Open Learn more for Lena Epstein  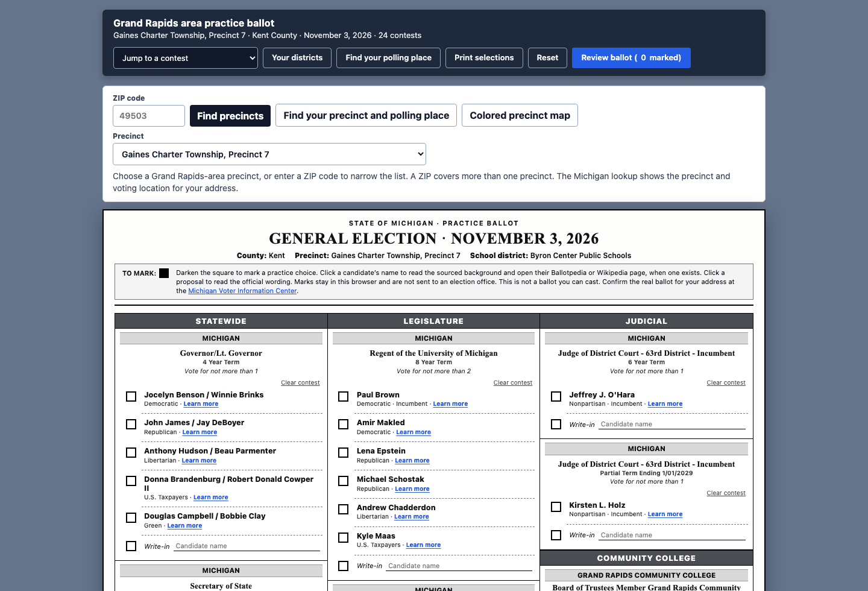point(412,461)
